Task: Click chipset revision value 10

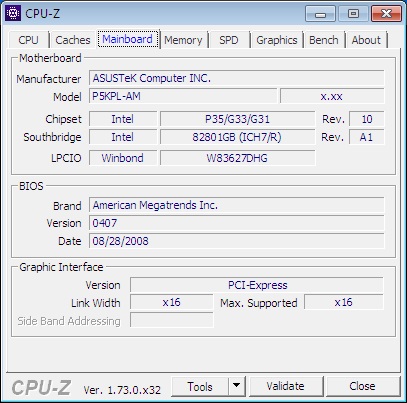Action: (x=367, y=119)
